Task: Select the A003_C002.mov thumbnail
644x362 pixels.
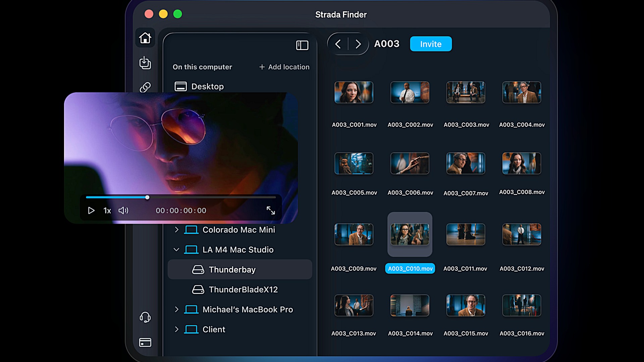Action: tap(410, 92)
